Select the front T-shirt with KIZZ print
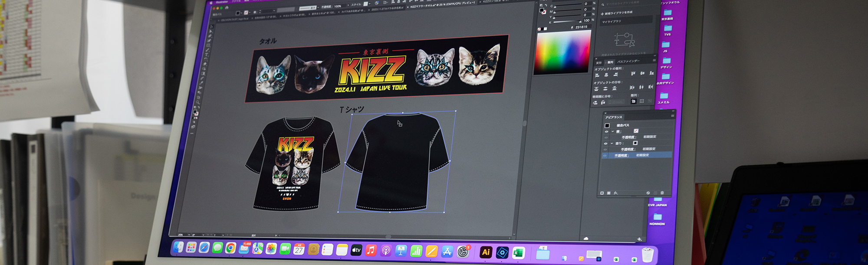Screen dimensions: 868x265 [x=293, y=164]
